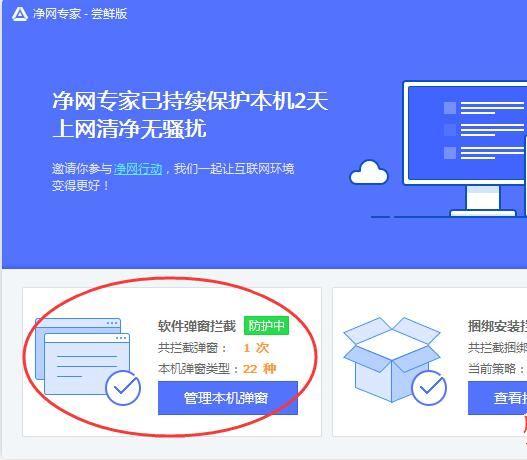
Task: Open the 净网行动 hyperlink
Action: pos(138,169)
